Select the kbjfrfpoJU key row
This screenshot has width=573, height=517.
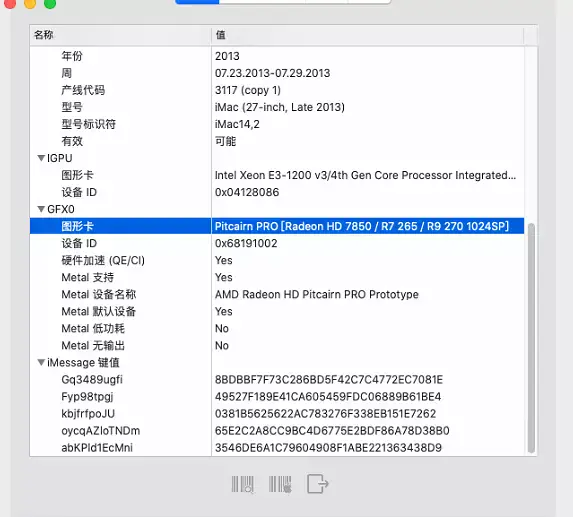tap(277, 414)
